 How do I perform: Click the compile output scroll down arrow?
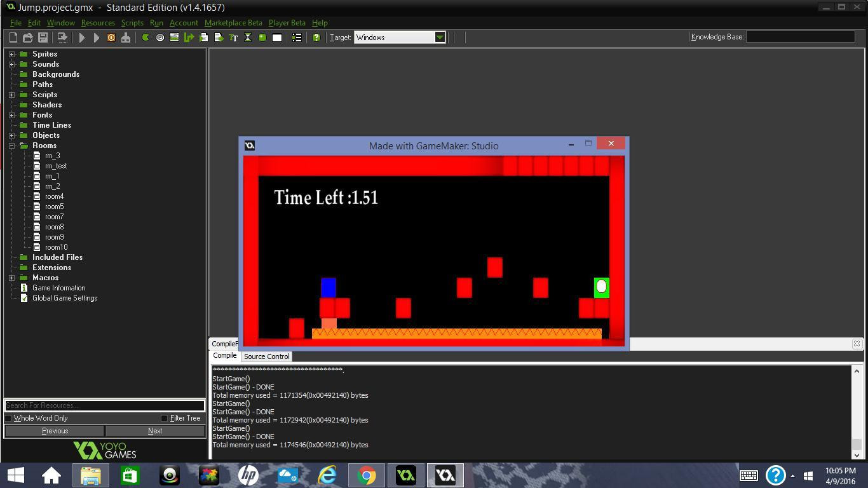[x=857, y=455]
